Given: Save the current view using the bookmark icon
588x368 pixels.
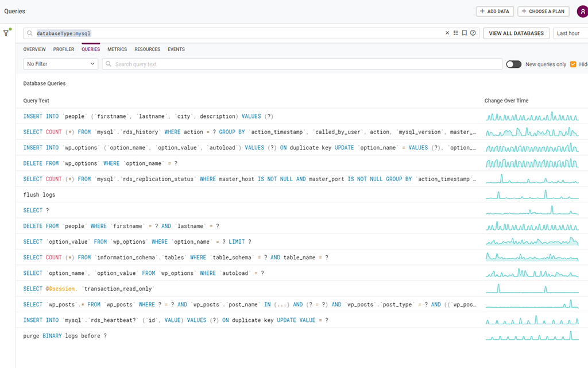Looking at the screenshot, I should click(x=465, y=33).
